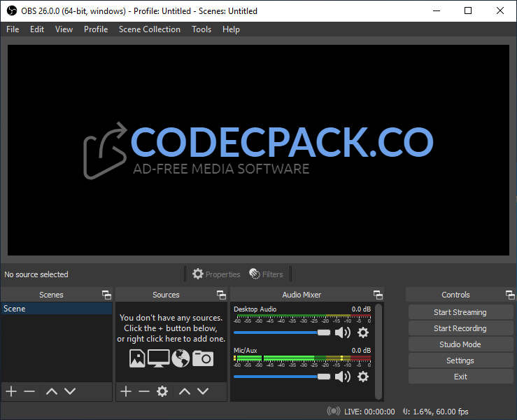Remove selected scene with minus button
Screen dimensions: 517x420
coord(29,391)
